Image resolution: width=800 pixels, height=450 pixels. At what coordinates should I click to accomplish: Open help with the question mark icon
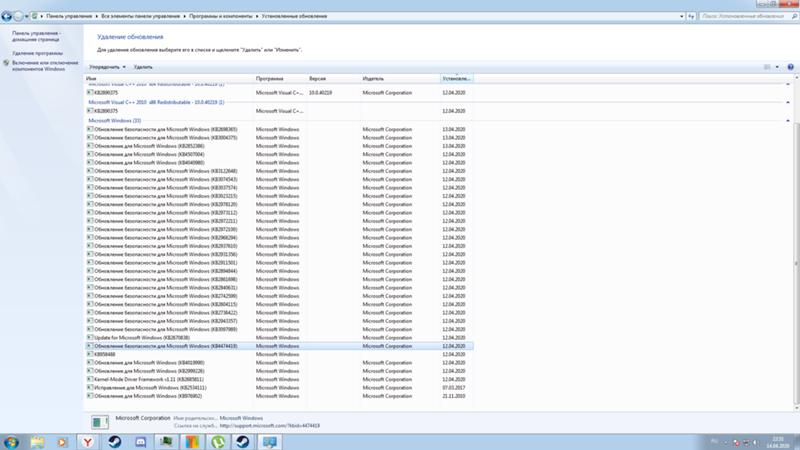790,67
